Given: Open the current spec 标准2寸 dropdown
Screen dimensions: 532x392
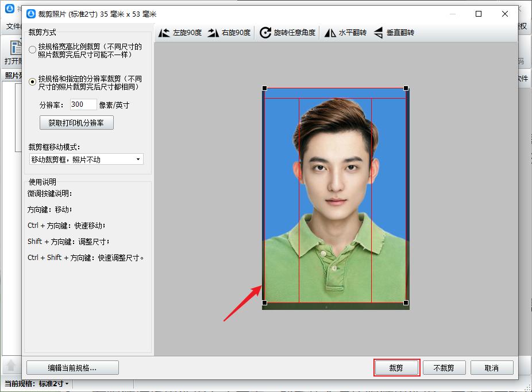Looking at the screenshot, I should pyautogui.click(x=53, y=383).
